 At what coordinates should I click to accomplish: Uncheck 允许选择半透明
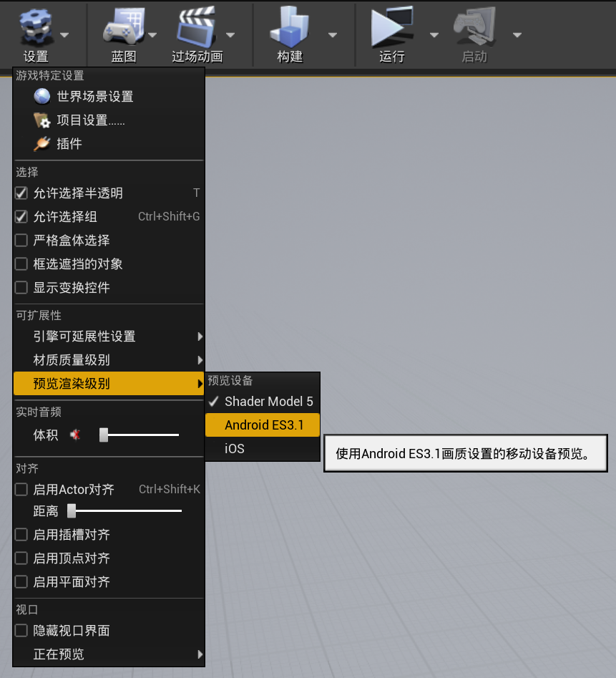[21, 193]
